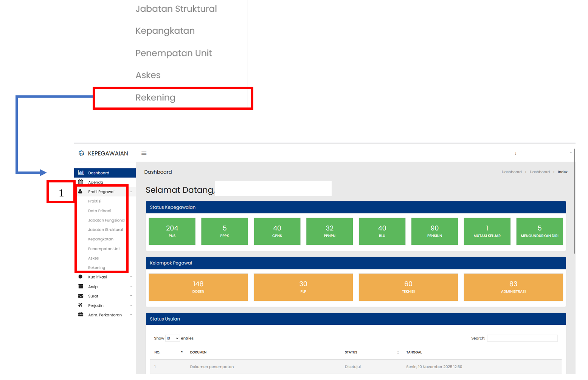Open the Show entries count dropdown

(x=172, y=338)
